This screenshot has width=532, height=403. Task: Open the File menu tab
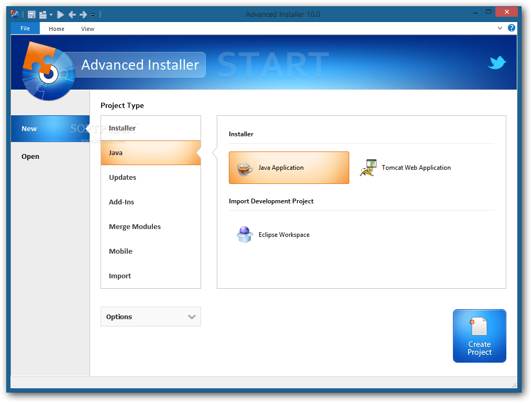coord(25,28)
